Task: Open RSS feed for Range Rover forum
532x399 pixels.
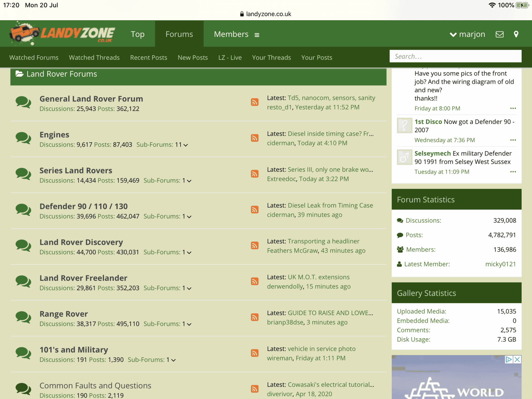Action: 255,317
